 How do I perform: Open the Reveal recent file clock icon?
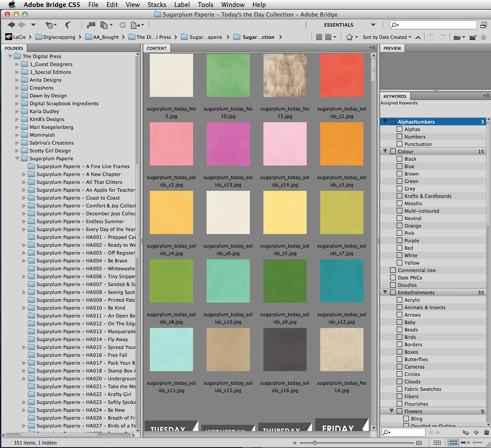pyautogui.click(x=51, y=25)
